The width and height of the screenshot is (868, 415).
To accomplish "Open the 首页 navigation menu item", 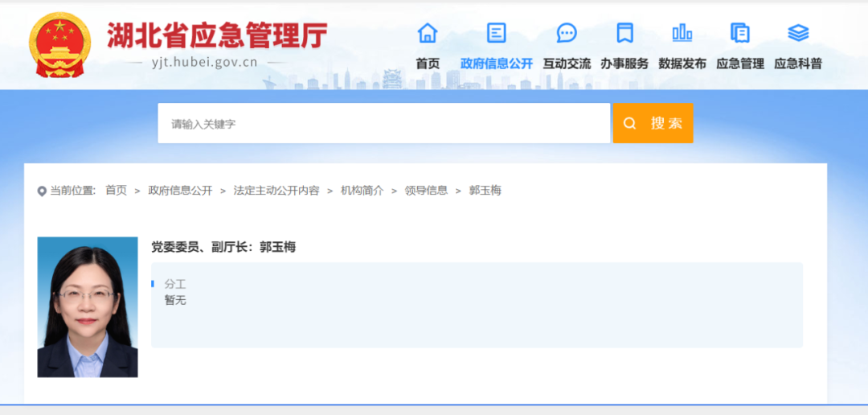I will point(428,64).
